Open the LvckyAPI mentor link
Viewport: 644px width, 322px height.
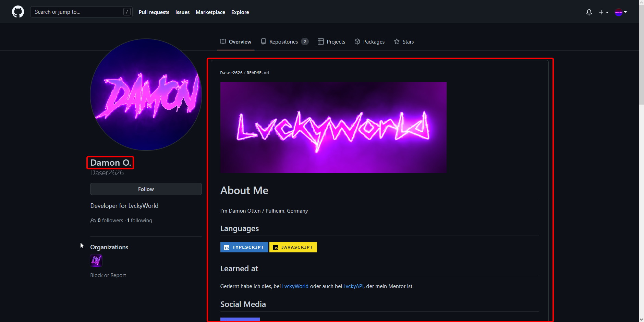click(353, 286)
